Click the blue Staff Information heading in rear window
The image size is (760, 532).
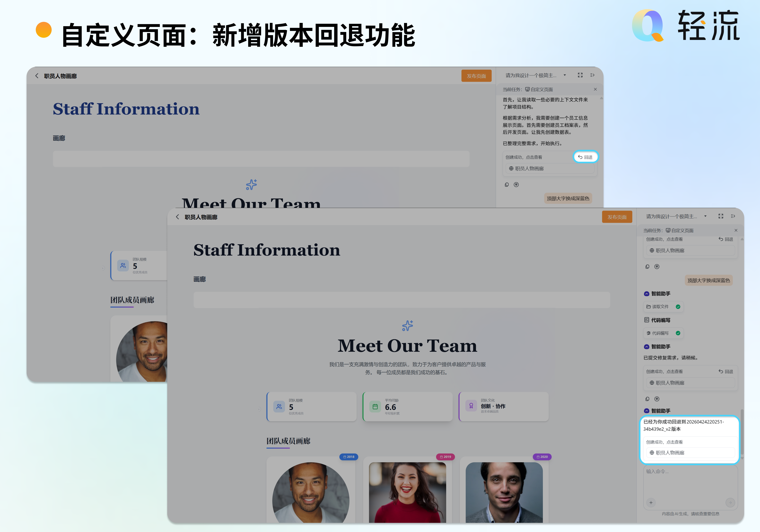click(x=126, y=109)
